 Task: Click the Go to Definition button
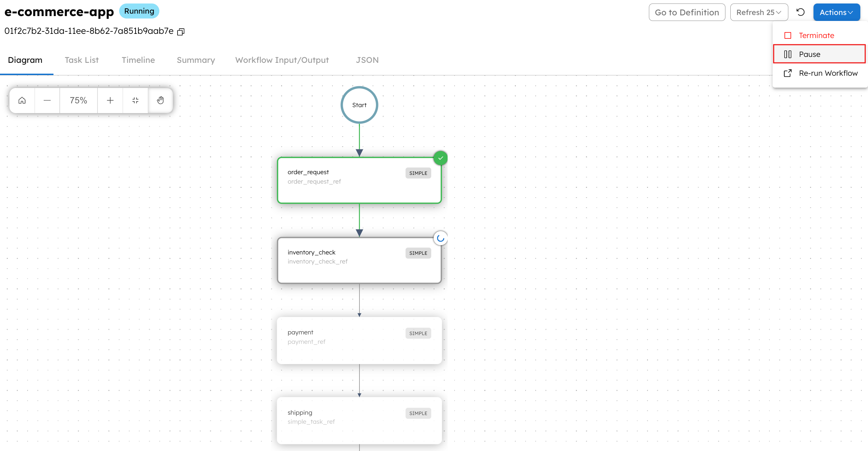pyautogui.click(x=686, y=12)
